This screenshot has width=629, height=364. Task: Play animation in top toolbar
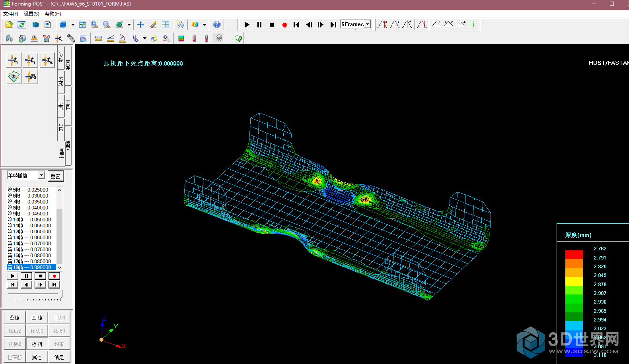[x=247, y=25]
